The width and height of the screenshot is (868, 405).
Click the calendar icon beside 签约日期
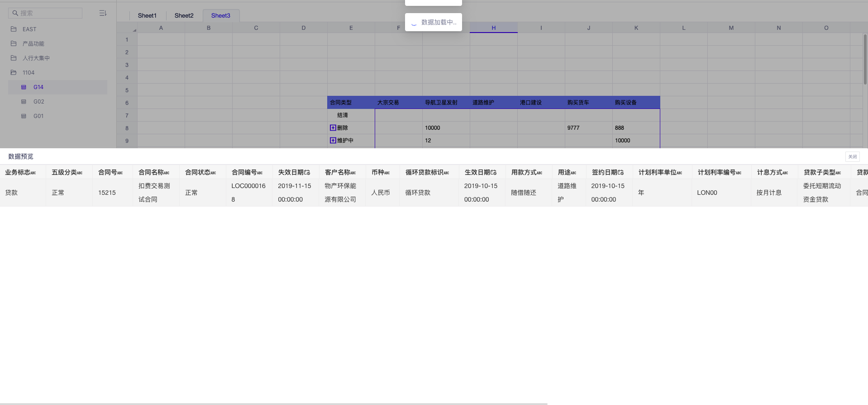coord(620,172)
